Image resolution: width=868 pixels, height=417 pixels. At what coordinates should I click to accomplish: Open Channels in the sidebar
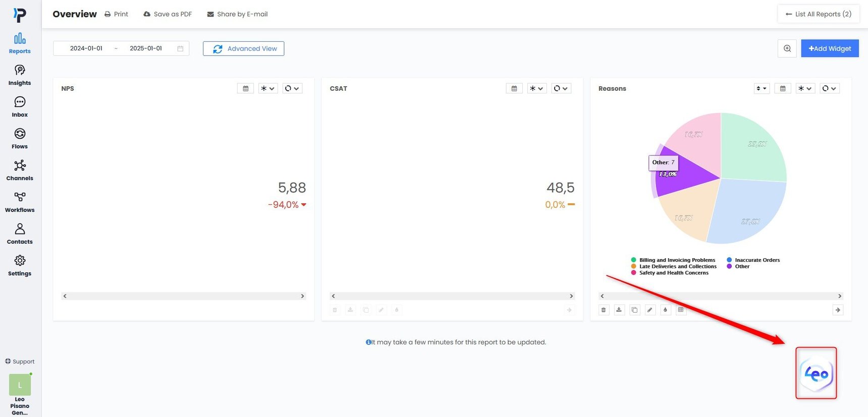(x=20, y=170)
